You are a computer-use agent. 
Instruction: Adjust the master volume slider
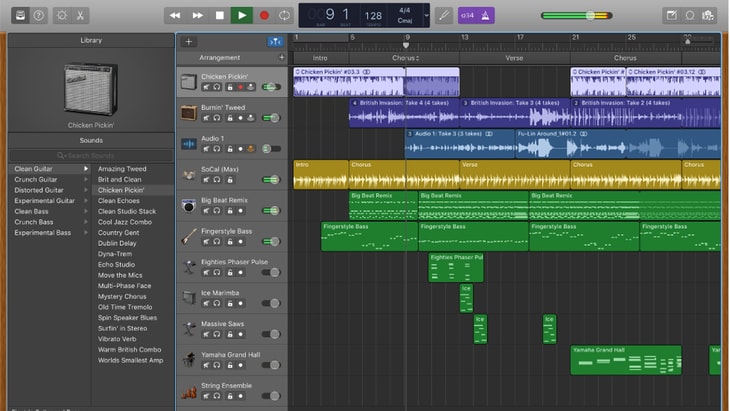tap(576, 16)
